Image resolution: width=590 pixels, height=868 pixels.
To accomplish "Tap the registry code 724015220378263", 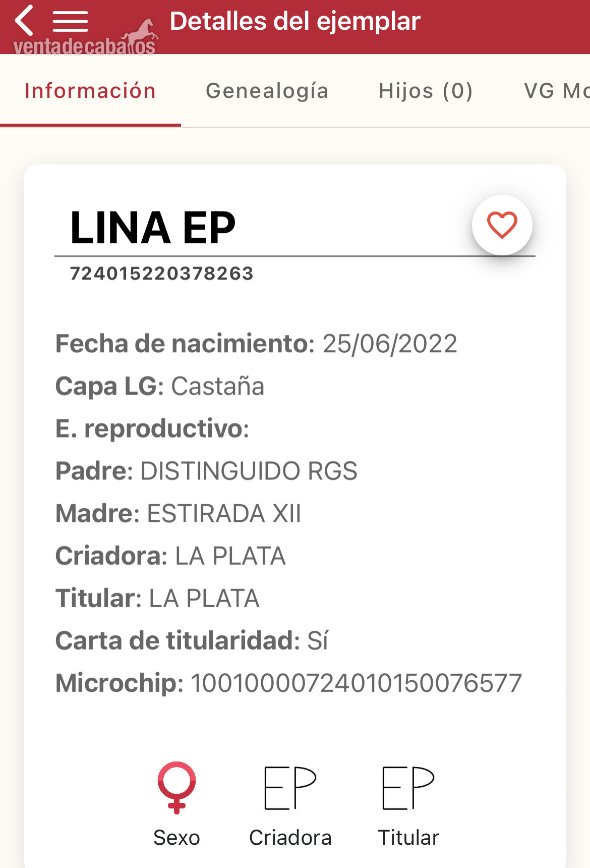I will 162,273.
